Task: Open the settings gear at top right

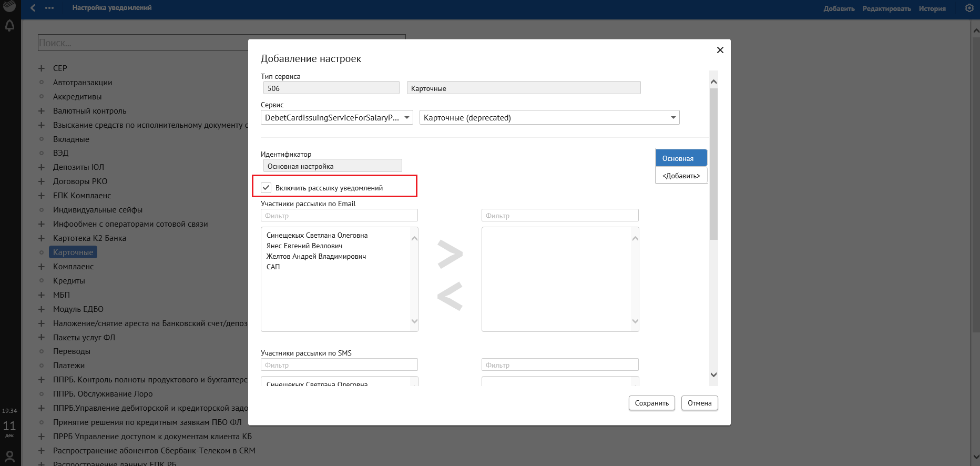Action: coord(969,8)
